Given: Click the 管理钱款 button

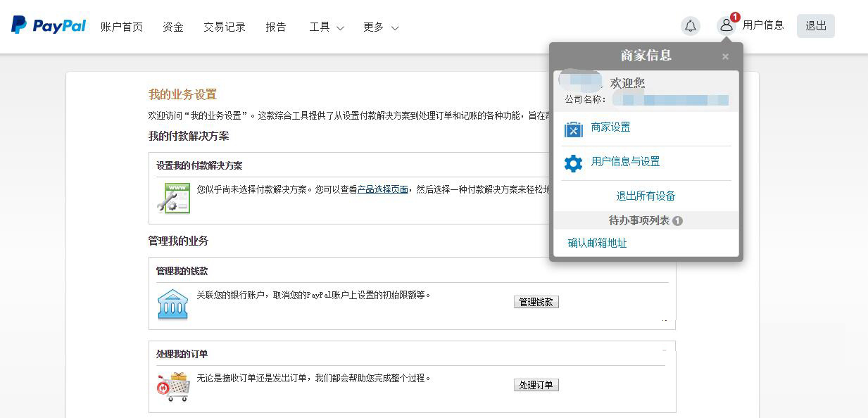Looking at the screenshot, I should (x=536, y=302).
